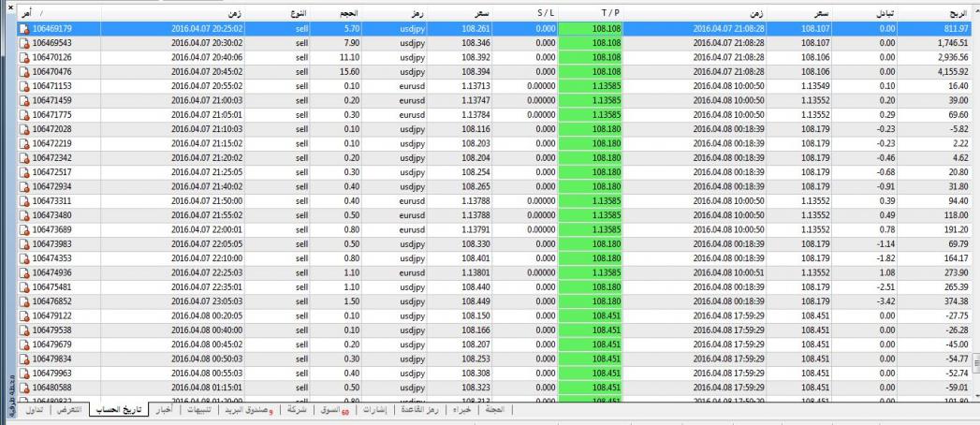This screenshot has width=980, height=425.
Task: Click the order icon for 106472219
Action: point(24,144)
